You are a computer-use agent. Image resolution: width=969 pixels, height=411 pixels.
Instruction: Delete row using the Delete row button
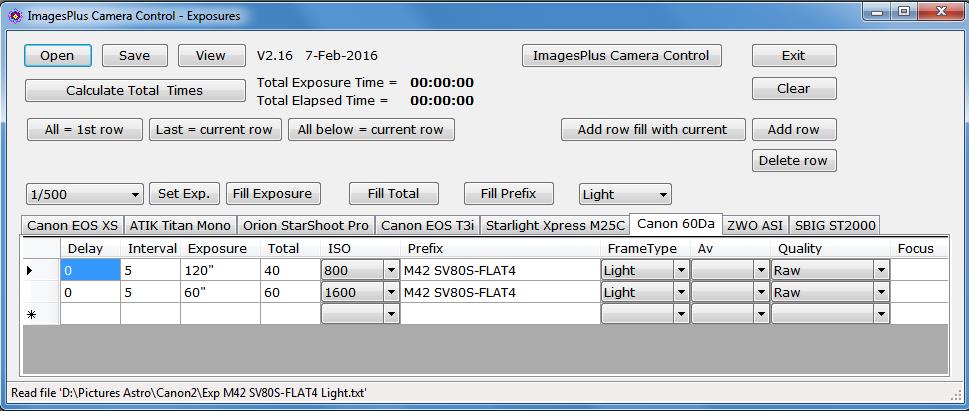click(793, 161)
